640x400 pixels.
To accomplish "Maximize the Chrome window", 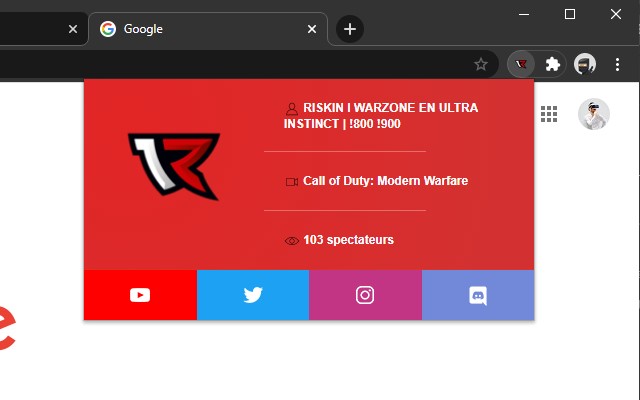I will tap(570, 14).
